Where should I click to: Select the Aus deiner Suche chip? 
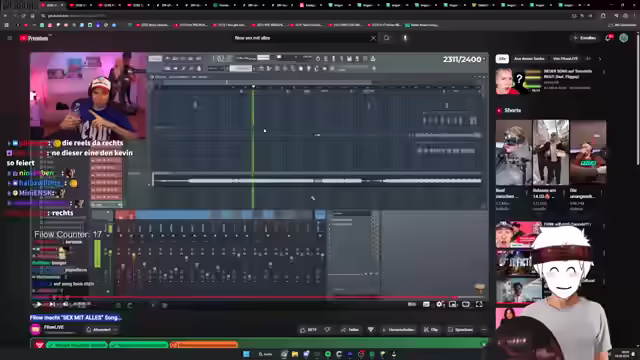click(x=529, y=59)
